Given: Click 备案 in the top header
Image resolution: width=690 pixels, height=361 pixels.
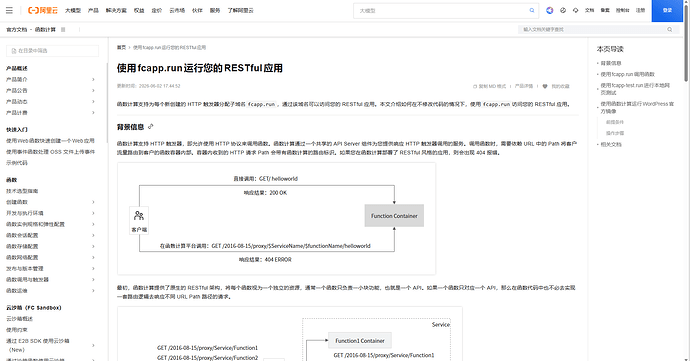Looking at the screenshot, I should click(605, 10).
